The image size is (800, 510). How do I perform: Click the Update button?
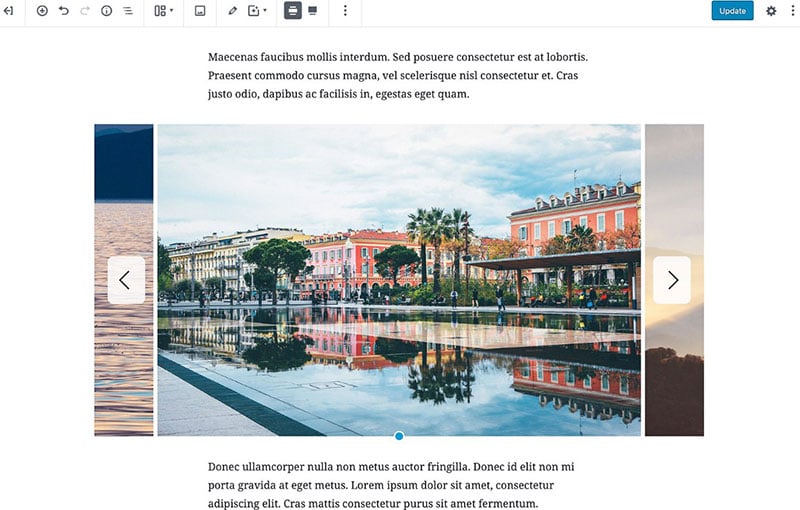point(732,11)
